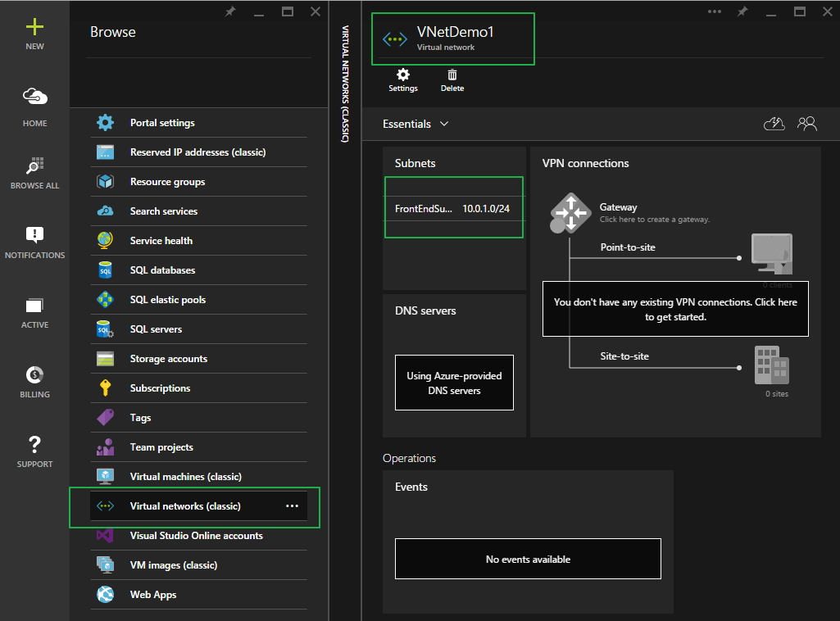
Task: Open Virtual networks (classic) ellipsis menu
Action: click(x=292, y=506)
